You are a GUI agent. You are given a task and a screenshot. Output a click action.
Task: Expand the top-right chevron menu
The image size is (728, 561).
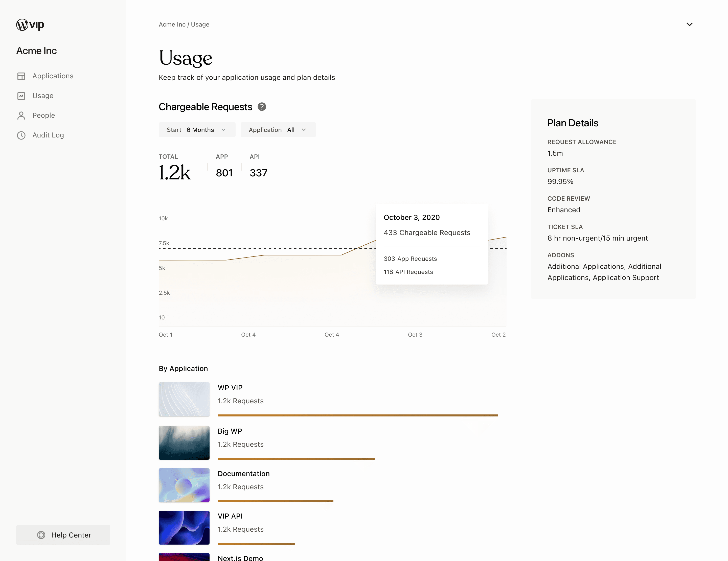tap(689, 24)
